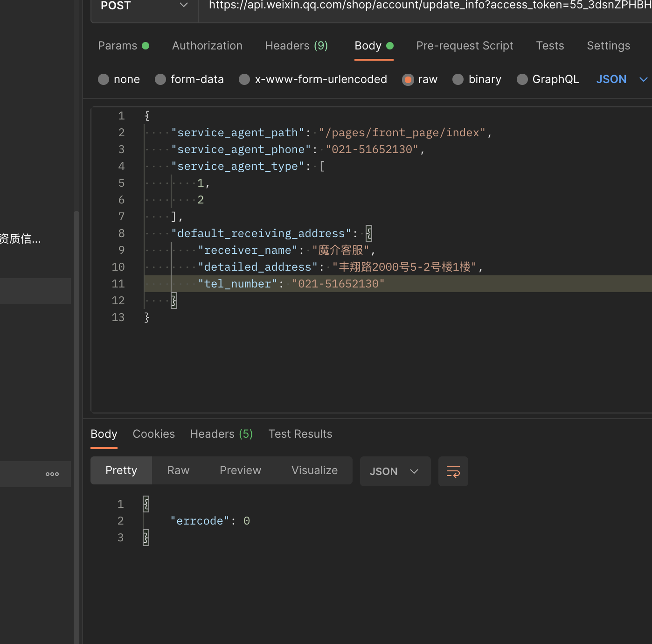Switch to the Preview response view
652x644 pixels.
(241, 470)
